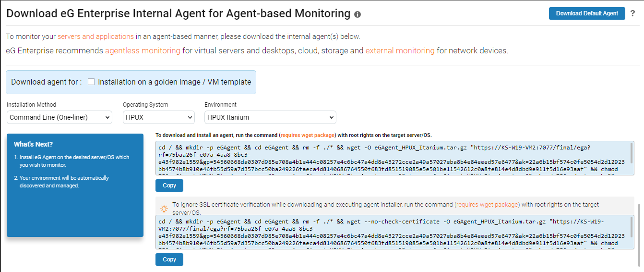The image size is (644, 272).
Task: Copy the first wget install command
Action: [169, 185]
